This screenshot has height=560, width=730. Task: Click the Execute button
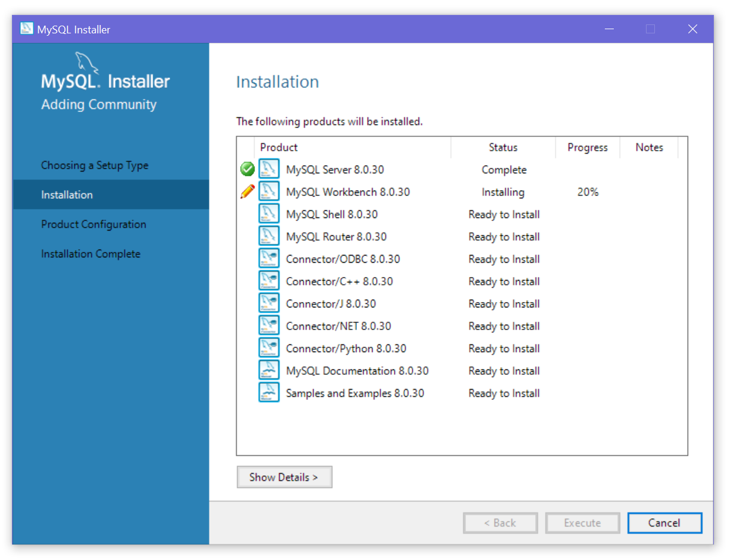(x=582, y=523)
